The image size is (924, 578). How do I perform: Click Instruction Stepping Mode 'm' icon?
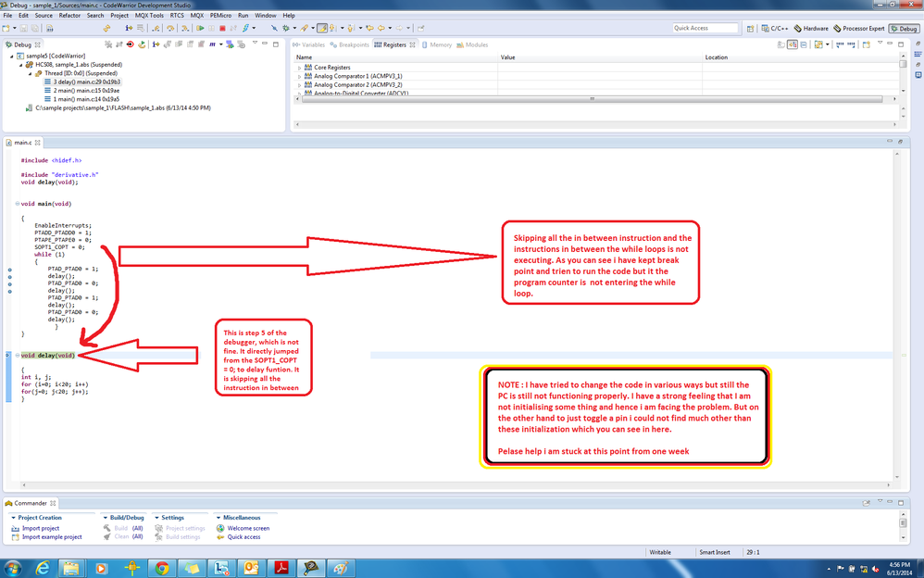pyautogui.click(x=212, y=44)
